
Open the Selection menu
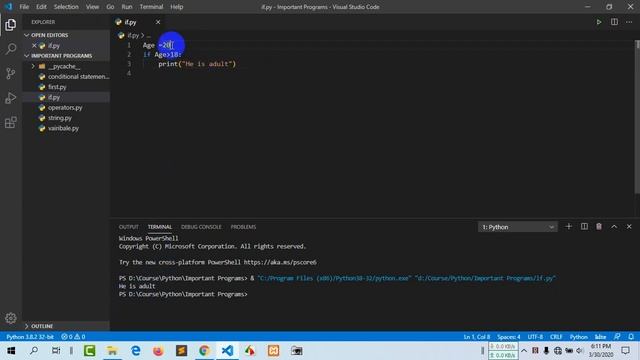(x=66, y=7)
